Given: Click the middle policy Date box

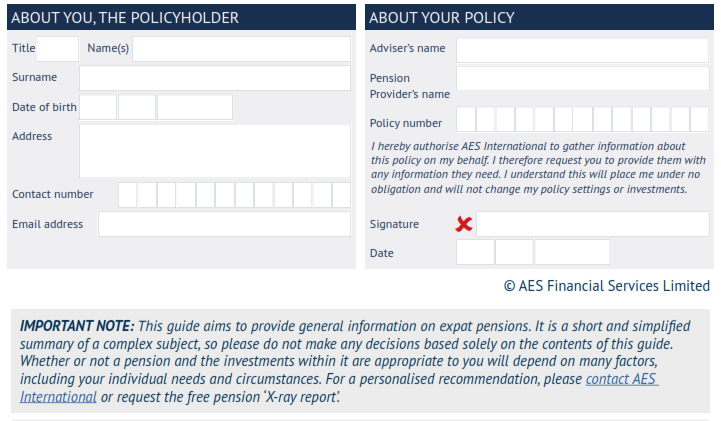Looking at the screenshot, I should pos(514,252).
